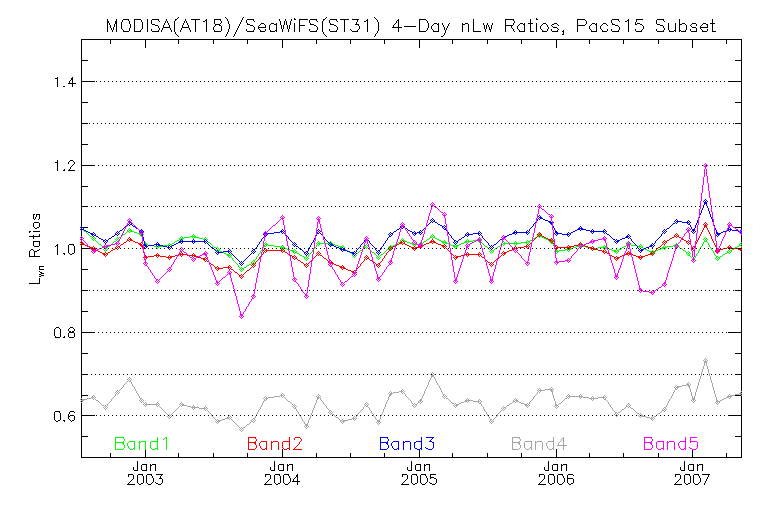Click the 1.2 y-axis tick label
The width and height of the screenshot is (768, 512).
pyautogui.click(x=65, y=166)
